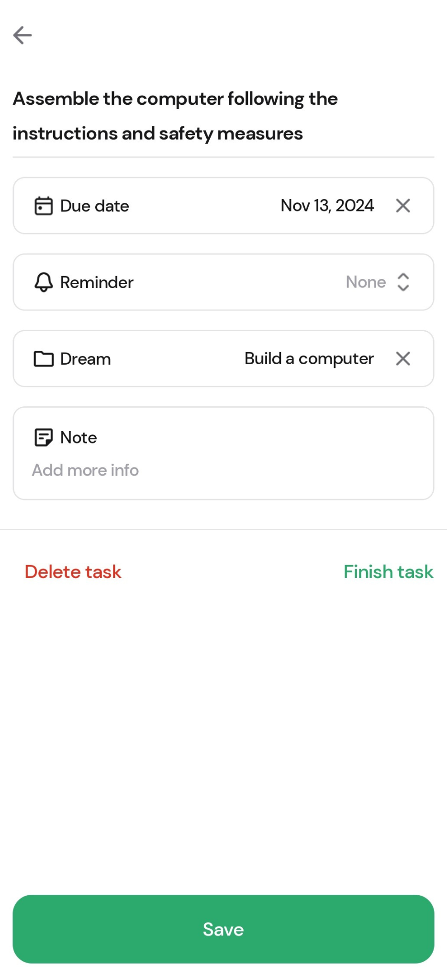Click the Nov 13, 2024 date value
This screenshot has height=980, width=447.
tap(327, 206)
